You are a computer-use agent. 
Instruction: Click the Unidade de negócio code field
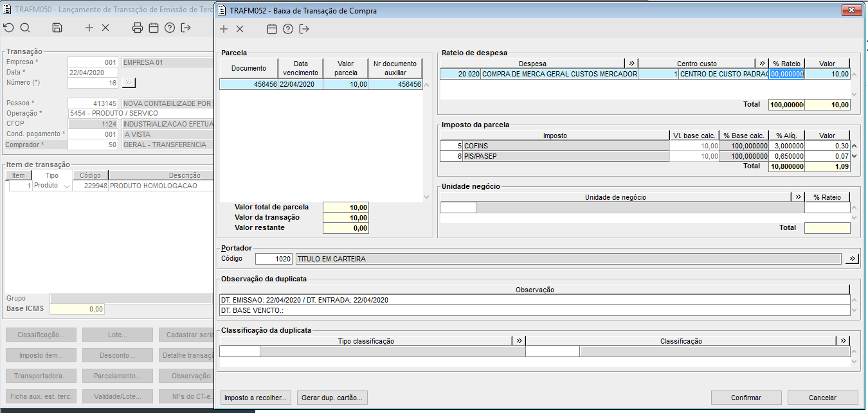coord(458,207)
